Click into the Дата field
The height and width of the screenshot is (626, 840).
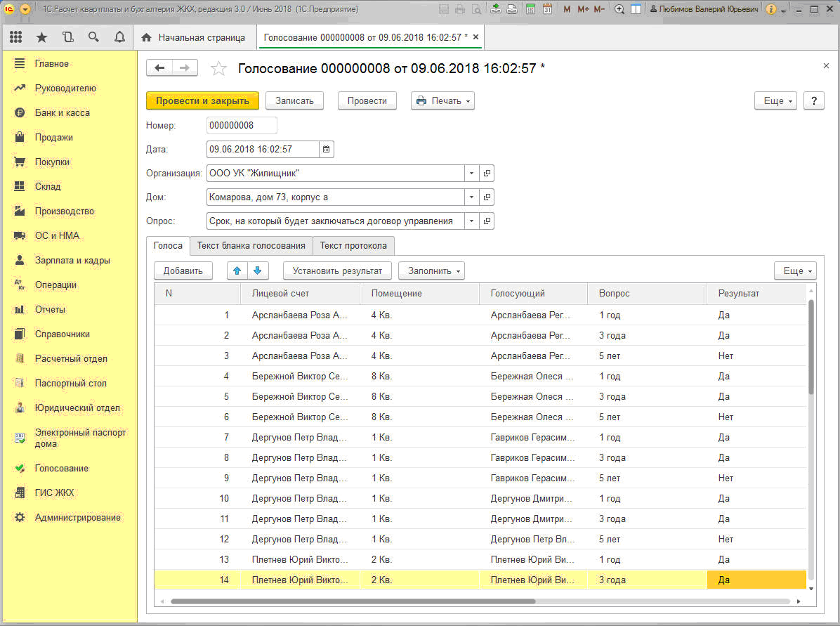[263, 149]
